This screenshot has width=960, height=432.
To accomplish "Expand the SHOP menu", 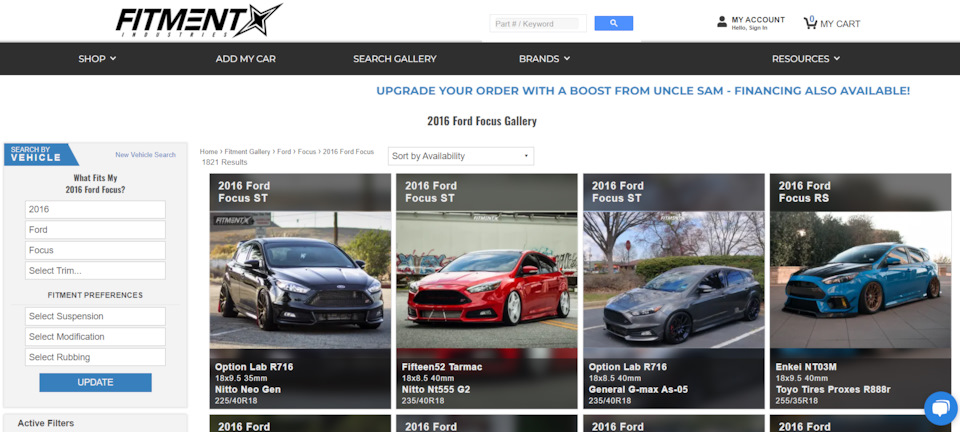I will [97, 59].
